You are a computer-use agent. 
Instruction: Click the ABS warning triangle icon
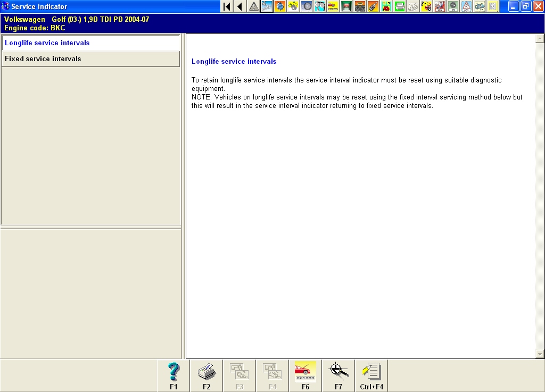tap(466, 6)
